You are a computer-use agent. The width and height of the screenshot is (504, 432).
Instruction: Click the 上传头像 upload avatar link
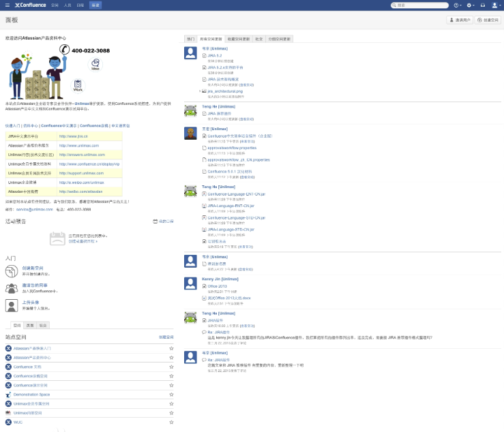click(31, 303)
